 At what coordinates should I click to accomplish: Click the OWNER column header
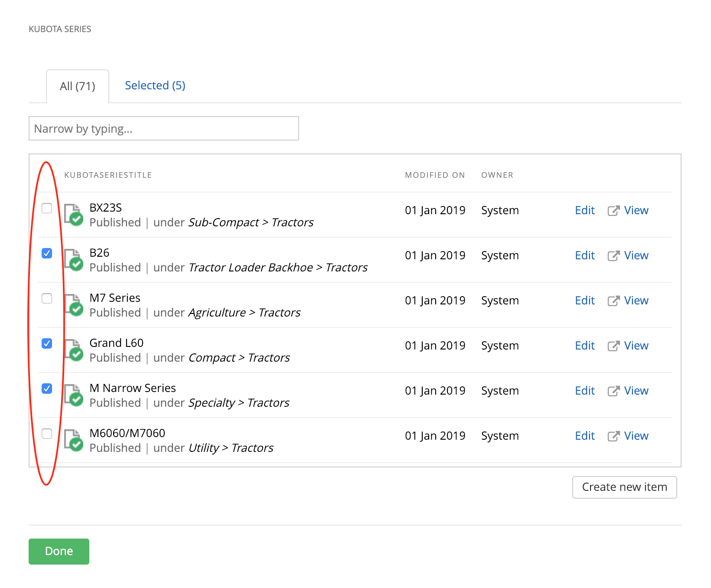point(497,175)
